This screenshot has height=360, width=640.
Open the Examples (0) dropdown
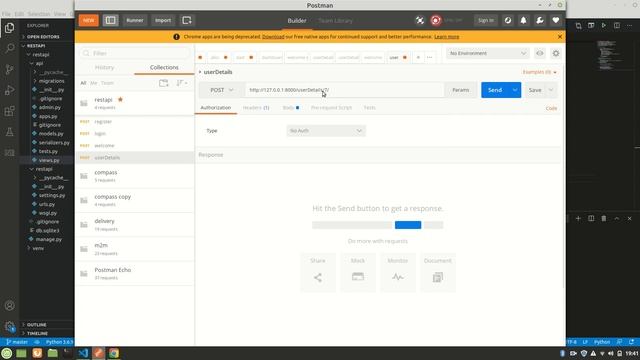pos(540,72)
